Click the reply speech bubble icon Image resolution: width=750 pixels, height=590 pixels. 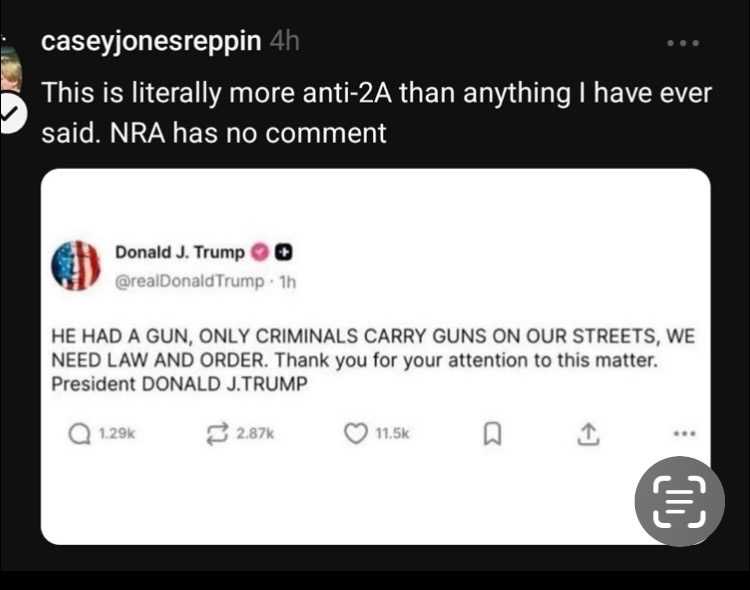(x=78, y=433)
